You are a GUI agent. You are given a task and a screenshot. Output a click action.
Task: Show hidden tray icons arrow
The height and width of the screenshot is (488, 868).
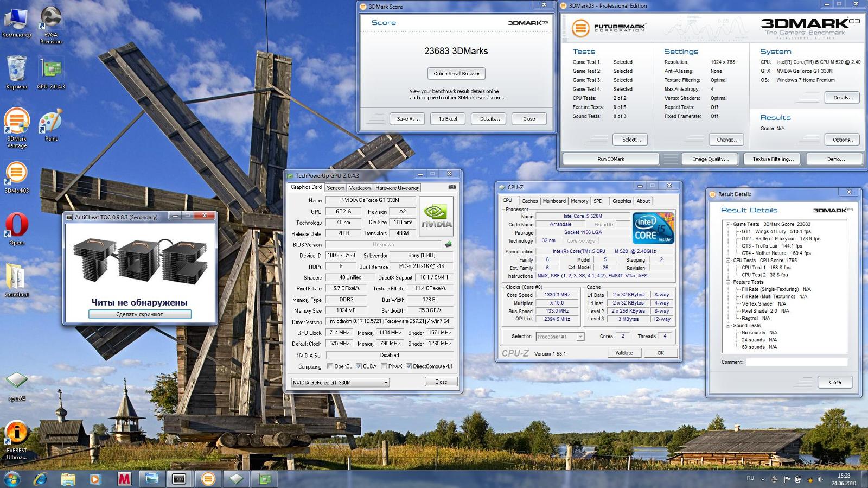(x=763, y=480)
